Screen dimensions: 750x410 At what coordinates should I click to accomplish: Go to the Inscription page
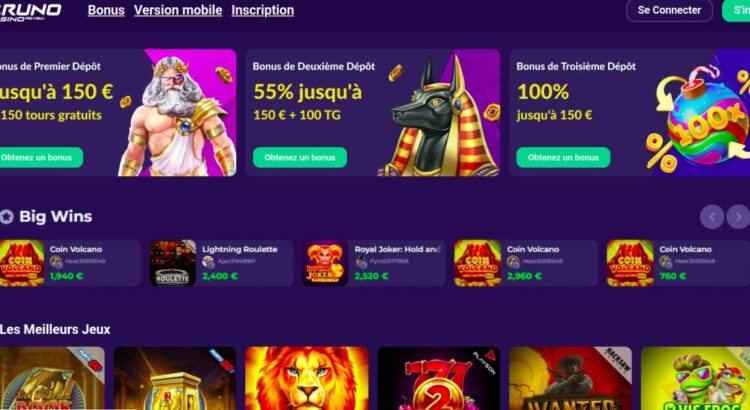coord(263,10)
